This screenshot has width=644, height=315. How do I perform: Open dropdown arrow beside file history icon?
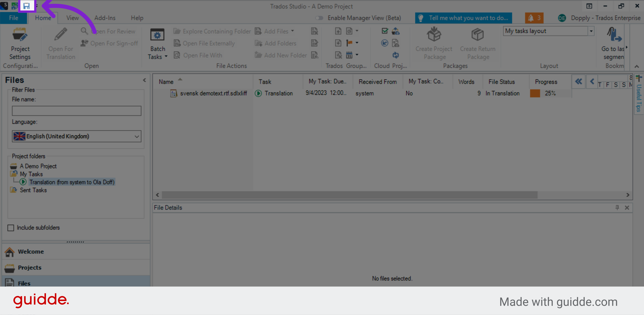click(357, 31)
